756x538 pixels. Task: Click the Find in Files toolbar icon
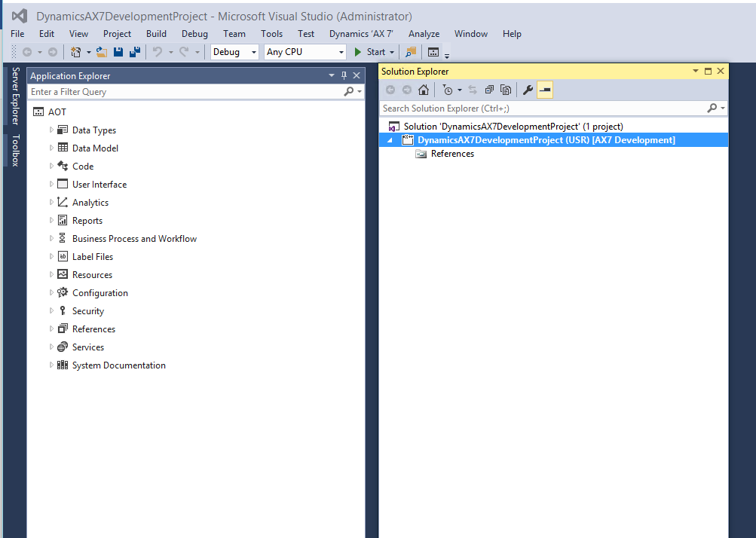point(411,52)
